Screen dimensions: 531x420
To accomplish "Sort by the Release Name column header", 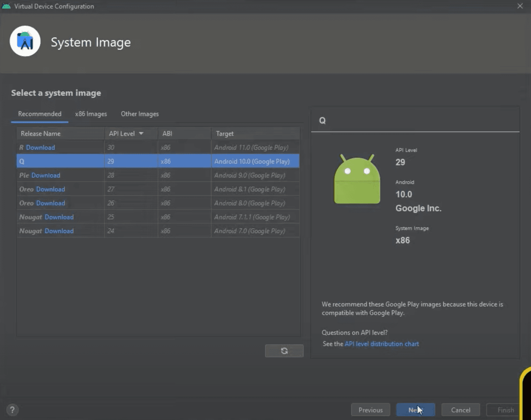I will [x=41, y=133].
